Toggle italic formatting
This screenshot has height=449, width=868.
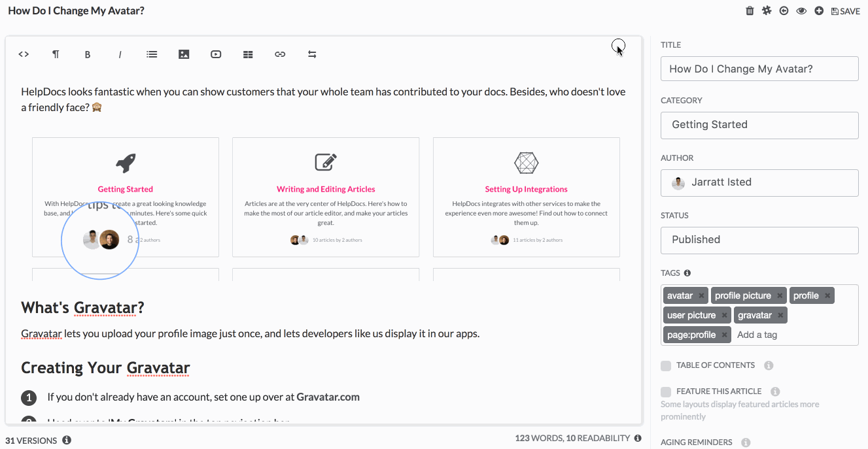pos(120,54)
